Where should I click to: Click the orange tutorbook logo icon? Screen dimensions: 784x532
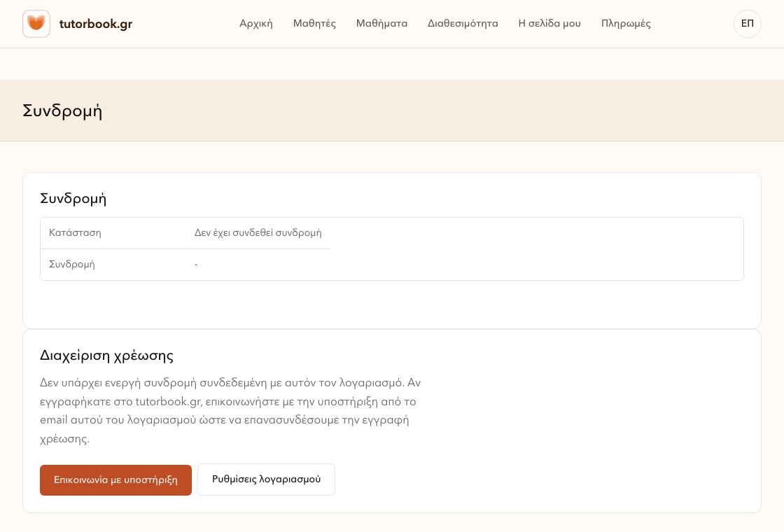pyautogui.click(x=36, y=24)
